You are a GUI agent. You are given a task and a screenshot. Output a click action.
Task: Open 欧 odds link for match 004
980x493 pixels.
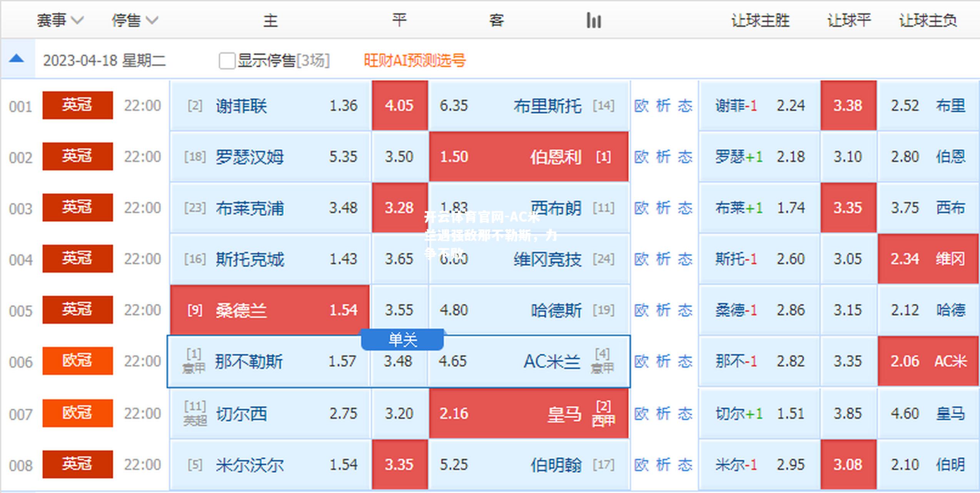(641, 259)
